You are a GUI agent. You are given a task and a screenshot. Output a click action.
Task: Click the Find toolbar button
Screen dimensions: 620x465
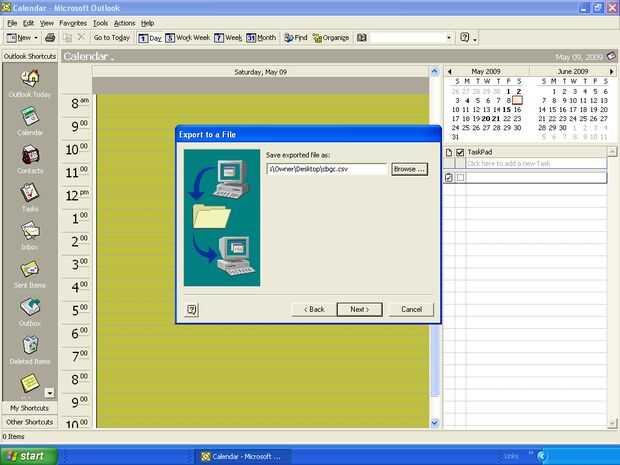[295, 38]
